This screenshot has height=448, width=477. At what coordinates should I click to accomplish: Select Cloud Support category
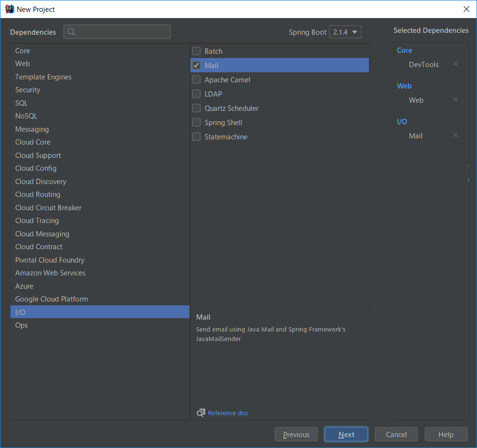(100, 156)
